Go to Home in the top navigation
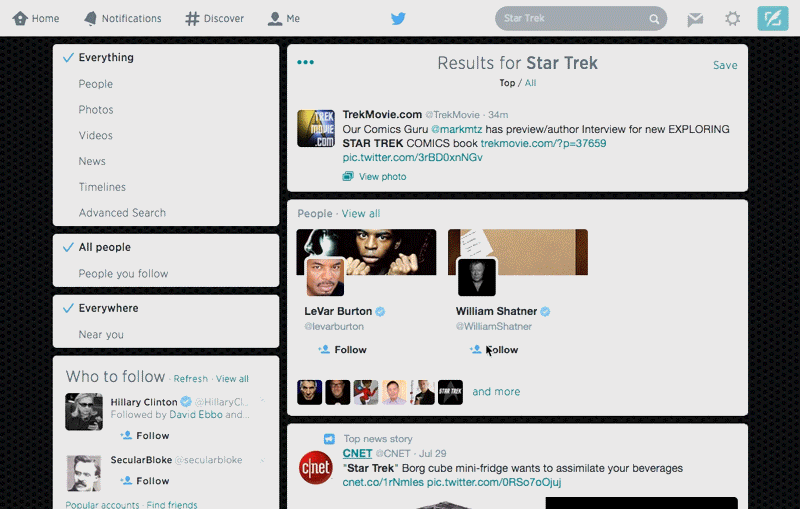 point(36,18)
